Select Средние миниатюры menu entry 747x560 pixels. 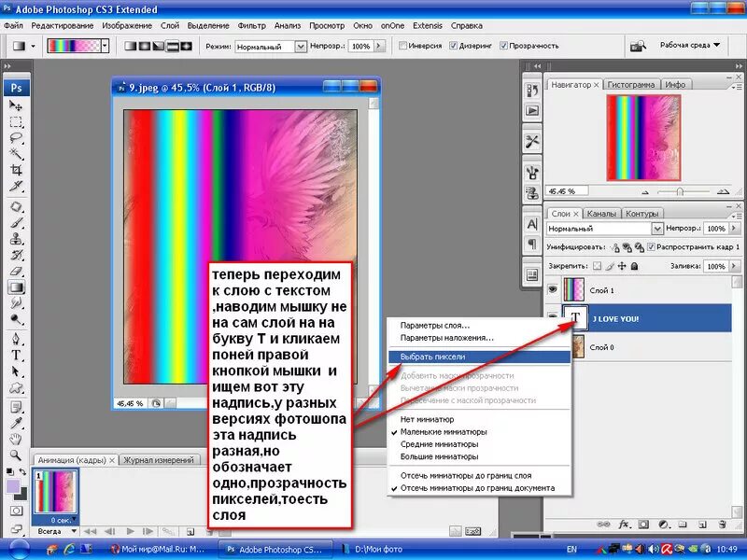pos(439,444)
